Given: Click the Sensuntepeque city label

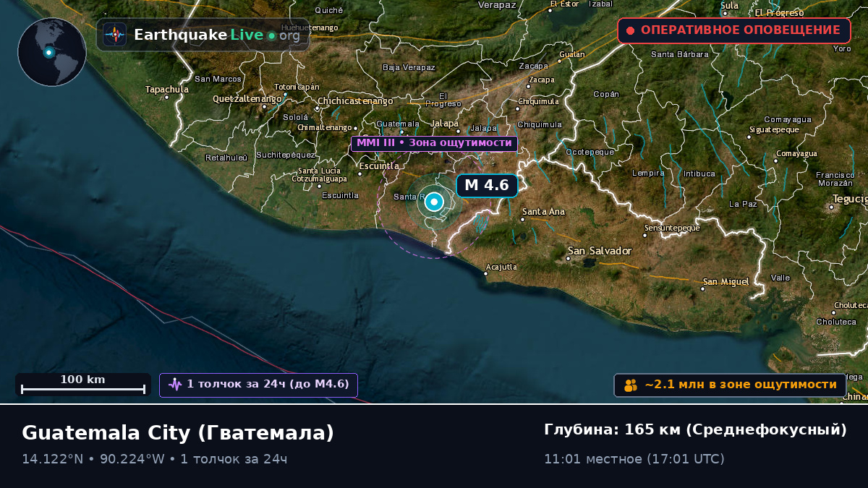Looking at the screenshot, I should point(672,228).
